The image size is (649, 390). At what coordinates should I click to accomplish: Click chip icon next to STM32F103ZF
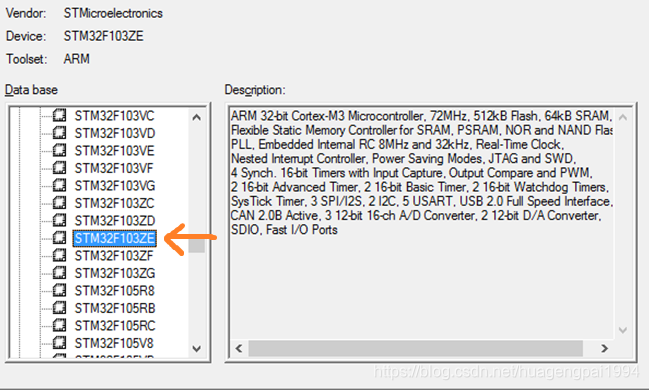59,255
